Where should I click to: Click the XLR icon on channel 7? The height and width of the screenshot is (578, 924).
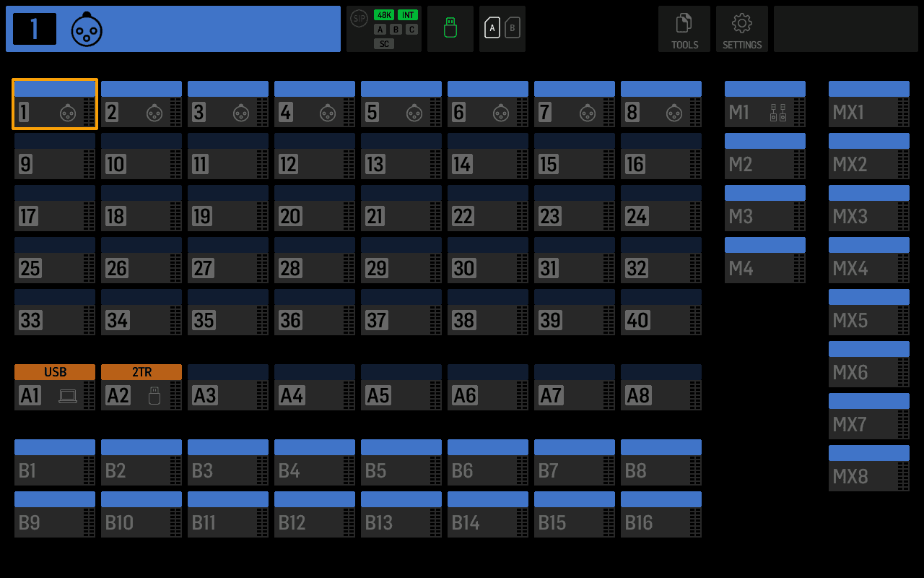click(x=588, y=113)
